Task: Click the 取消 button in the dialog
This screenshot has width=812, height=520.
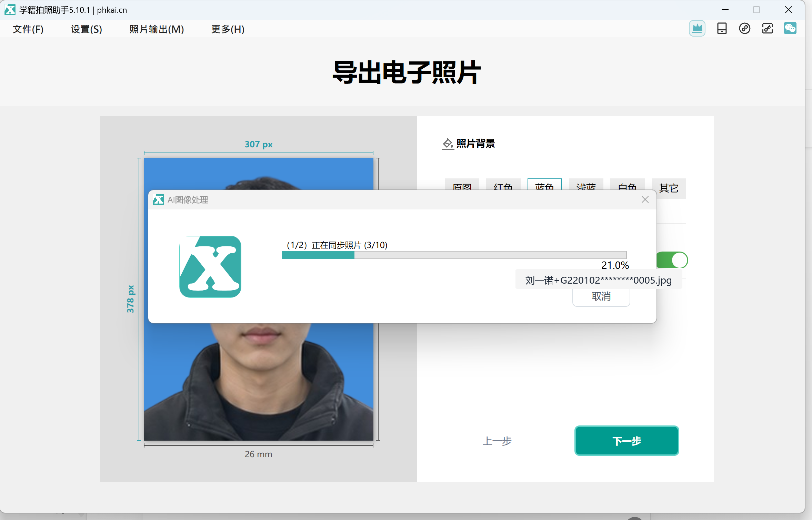Action: (601, 297)
